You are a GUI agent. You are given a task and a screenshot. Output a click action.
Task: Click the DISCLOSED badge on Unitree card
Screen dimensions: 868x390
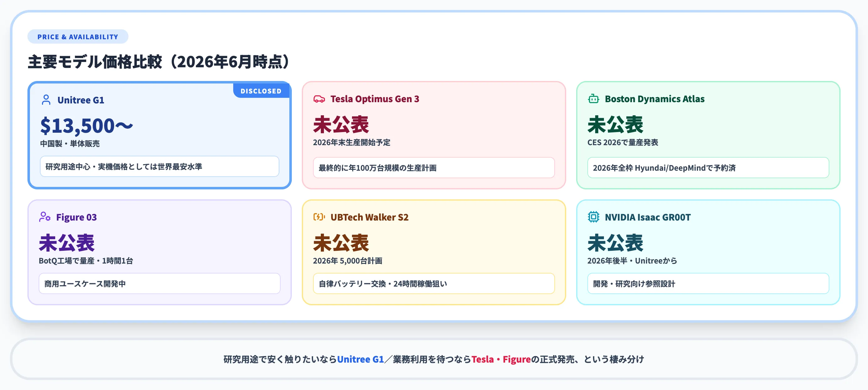[x=261, y=91]
